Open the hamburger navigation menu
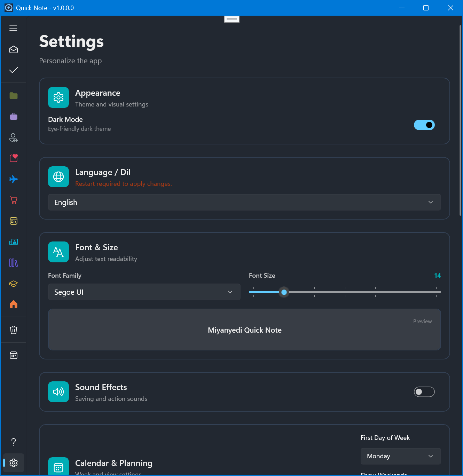The image size is (463, 476). (x=13, y=28)
